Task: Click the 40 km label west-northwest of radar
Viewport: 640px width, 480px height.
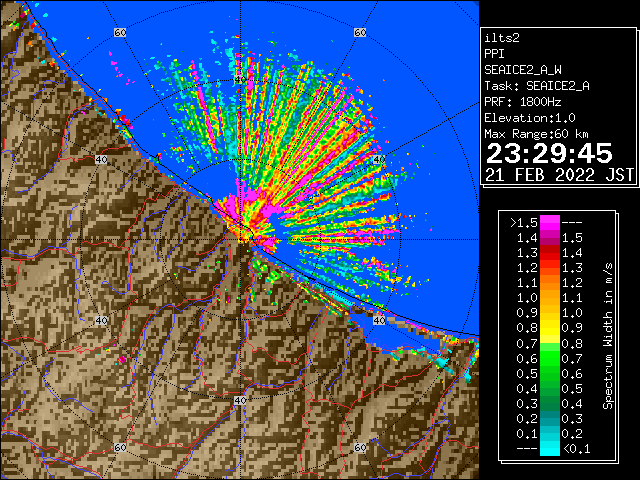Action: (x=101, y=159)
